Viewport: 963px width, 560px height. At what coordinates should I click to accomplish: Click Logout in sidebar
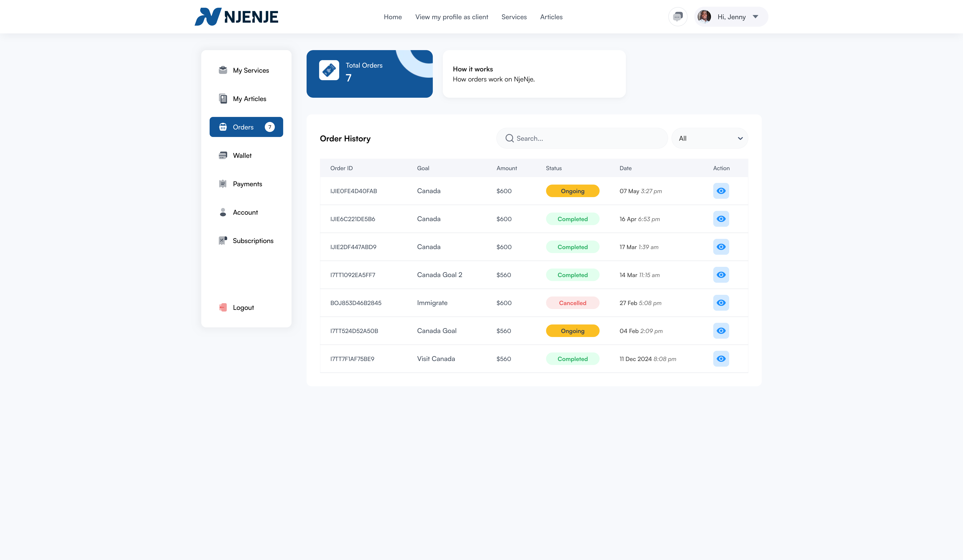[246, 307]
